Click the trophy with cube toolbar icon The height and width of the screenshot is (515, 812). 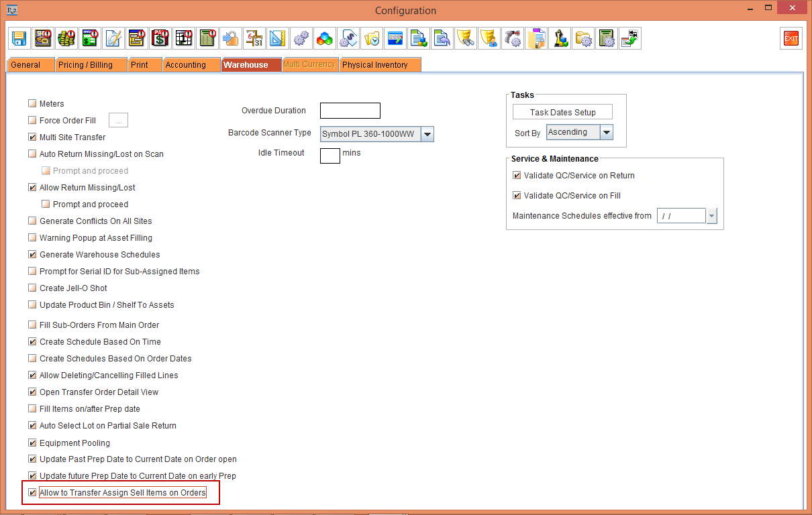pos(559,38)
